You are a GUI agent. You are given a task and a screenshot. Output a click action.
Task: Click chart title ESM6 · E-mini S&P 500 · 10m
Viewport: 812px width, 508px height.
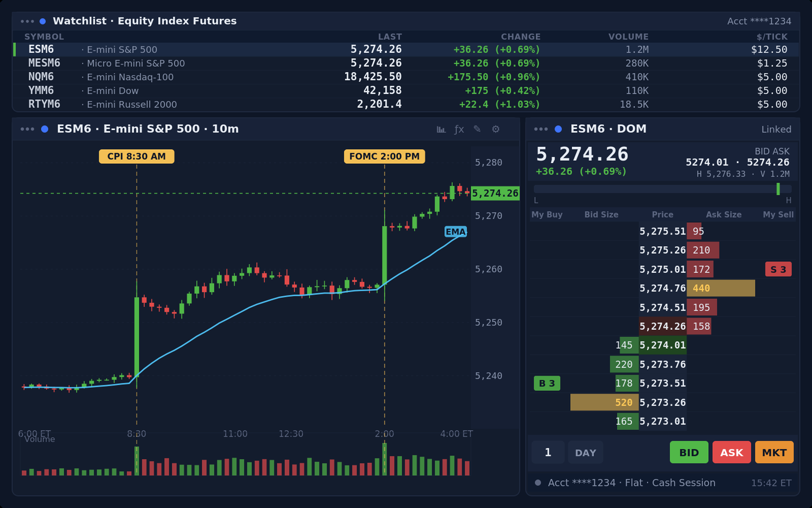[x=148, y=129]
